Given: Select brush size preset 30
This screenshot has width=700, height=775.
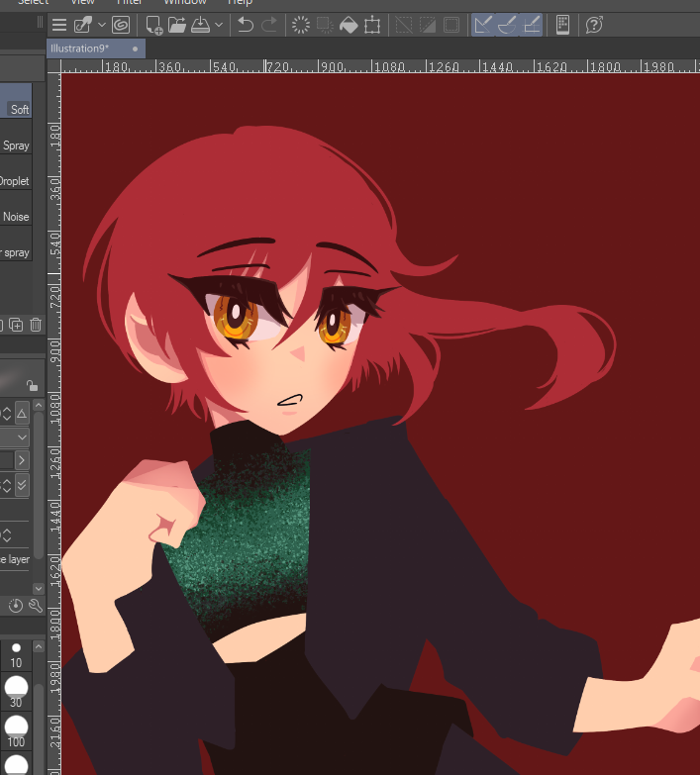Looking at the screenshot, I should click(x=16, y=691).
